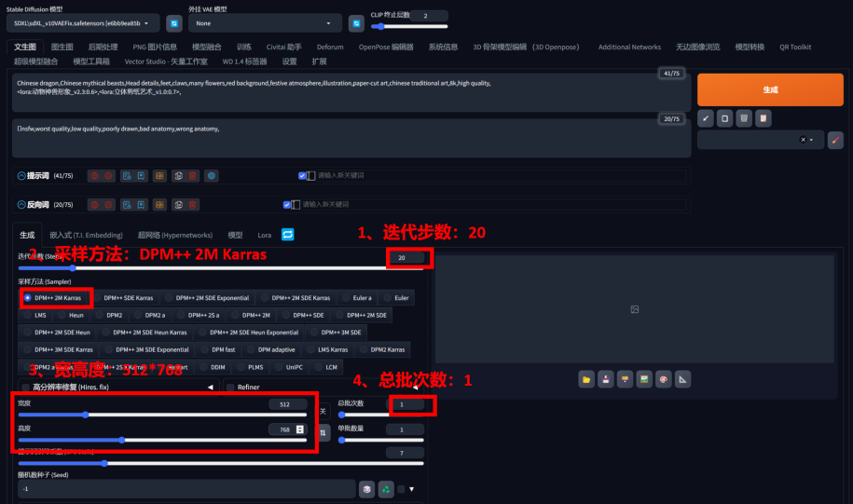This screenshot has width=853, height=504.
Task: Click the blue bookmark icon in 提示词 row
Action: click(x=141, y=176)
